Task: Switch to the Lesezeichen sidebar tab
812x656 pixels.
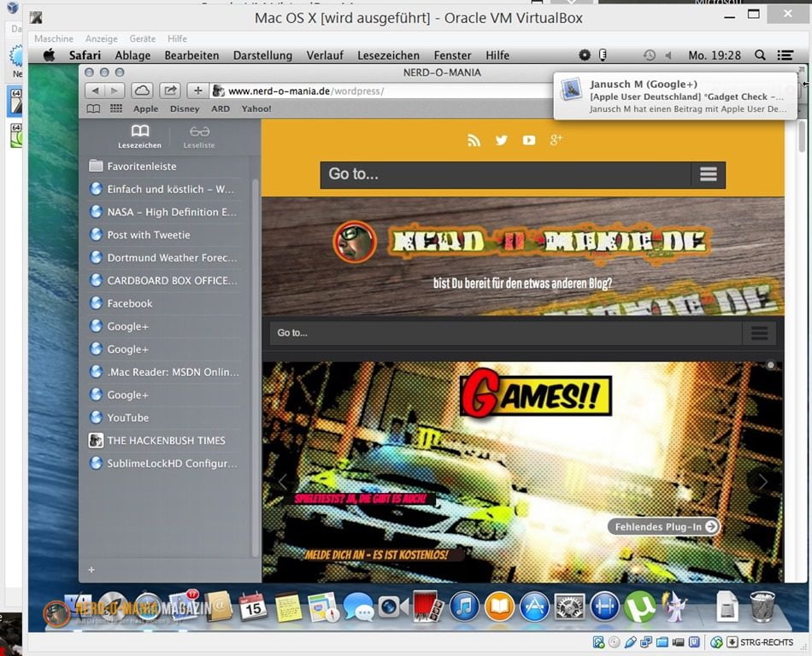Action: (x=140, y=137)
